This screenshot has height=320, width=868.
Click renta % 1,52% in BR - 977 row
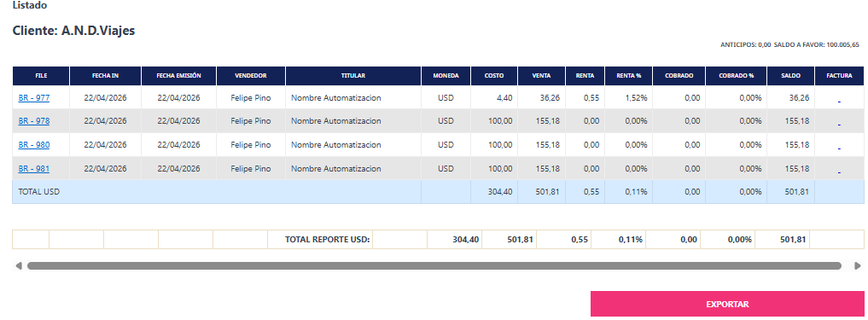click(x=636, y=98)
